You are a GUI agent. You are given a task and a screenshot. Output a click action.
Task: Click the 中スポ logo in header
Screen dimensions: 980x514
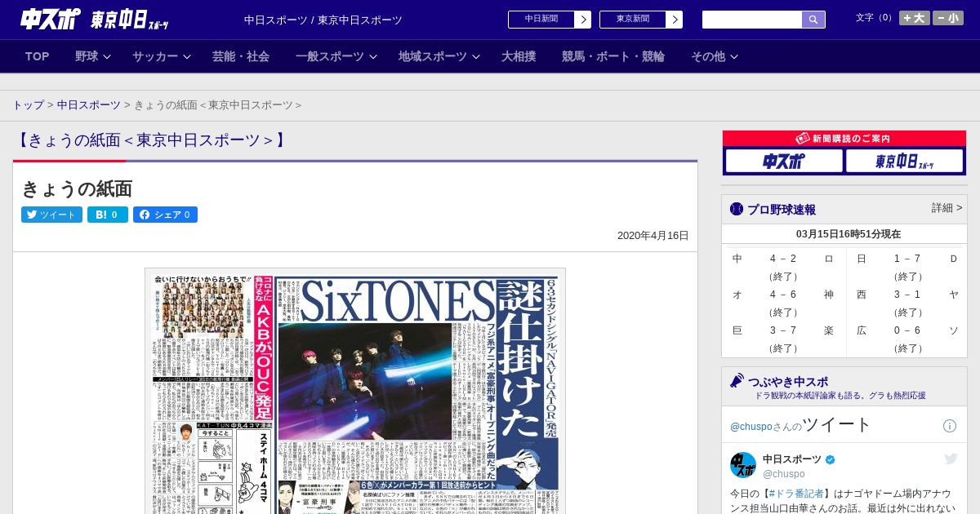tap(51, 19)
